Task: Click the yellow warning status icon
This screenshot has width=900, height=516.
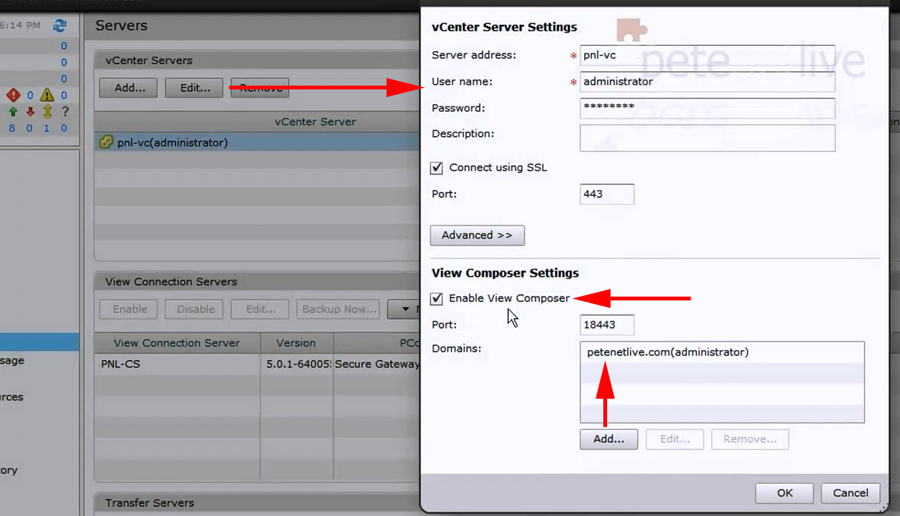Action: click(47, 95)
